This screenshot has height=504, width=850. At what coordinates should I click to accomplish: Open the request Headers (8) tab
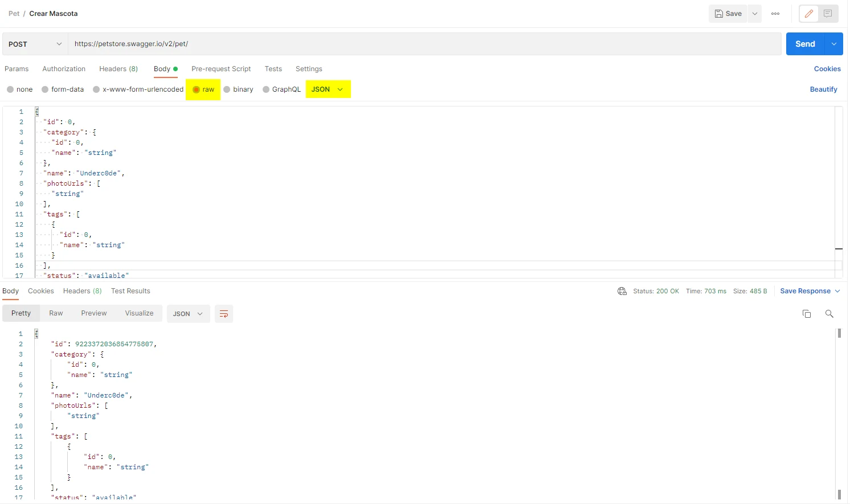(118, 69)
